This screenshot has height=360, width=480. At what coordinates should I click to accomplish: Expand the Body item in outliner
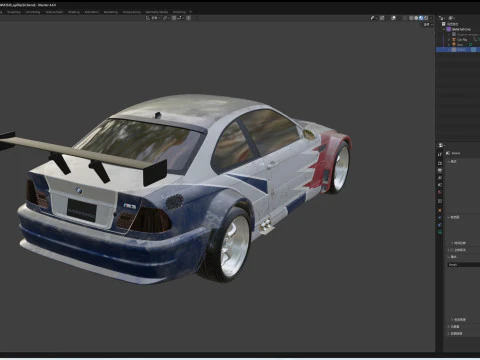coord(449,44)
